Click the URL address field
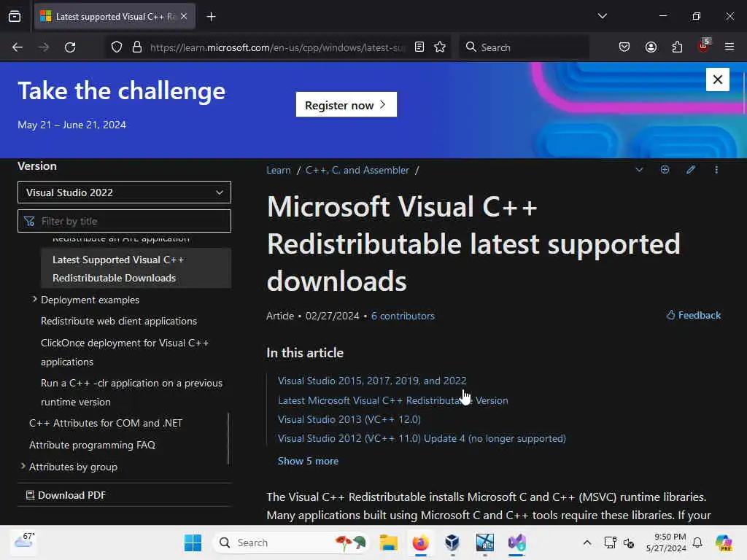The image size is (747, 560). pos(277,47)
